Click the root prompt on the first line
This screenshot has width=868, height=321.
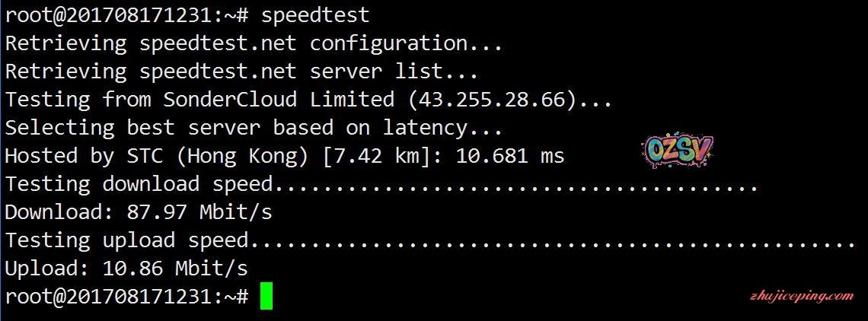point(126,14)
